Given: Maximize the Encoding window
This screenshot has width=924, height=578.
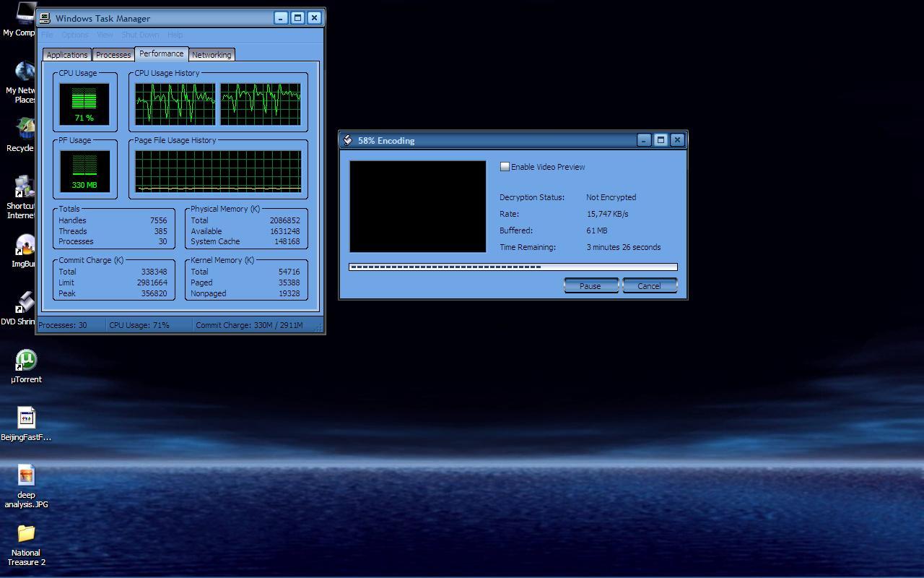Looking at the screenshot, I should [x=661, y=140].
